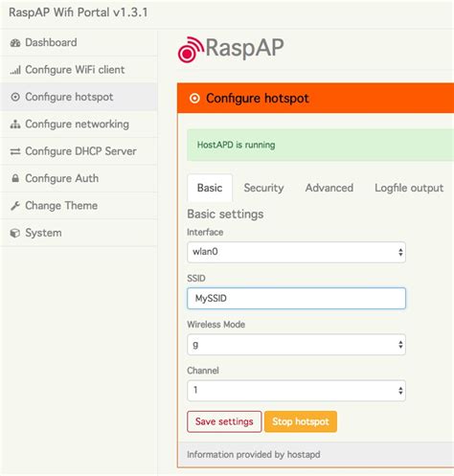Click the Basic settings heading
This screenshot has height=476, width=454.
(x=225, y=214)
